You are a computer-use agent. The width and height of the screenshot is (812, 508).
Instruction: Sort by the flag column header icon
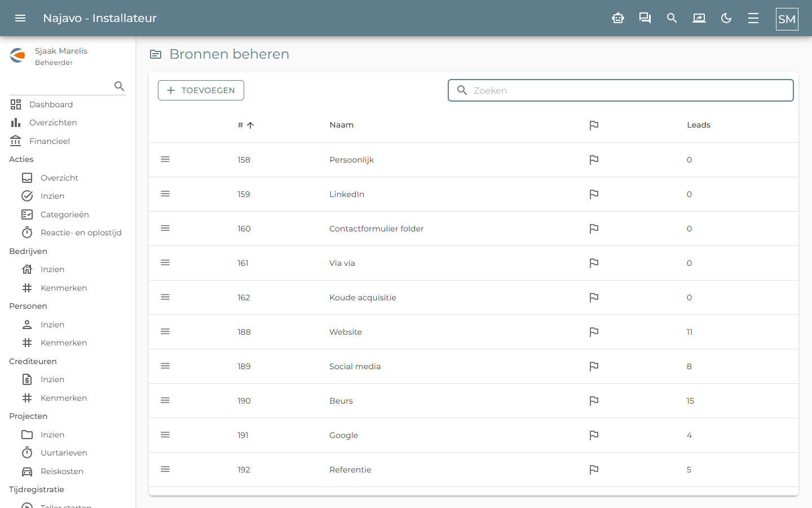594,125
